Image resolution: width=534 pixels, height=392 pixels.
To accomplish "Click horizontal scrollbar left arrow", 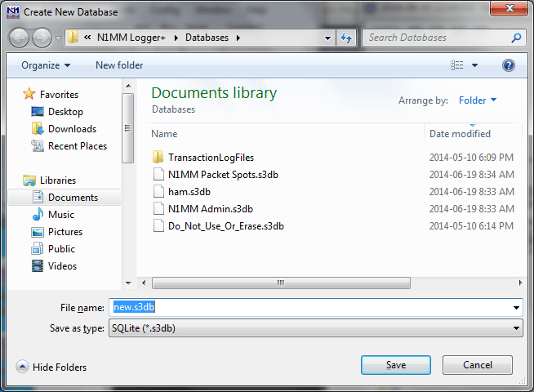I will pyautogui.click(x=144, y=283).
